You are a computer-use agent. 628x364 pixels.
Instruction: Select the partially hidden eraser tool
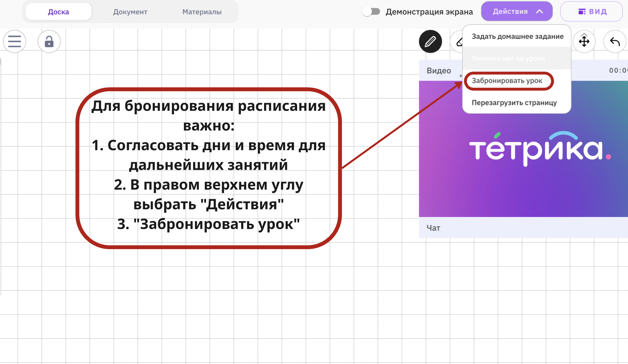[x=458, y=42]
